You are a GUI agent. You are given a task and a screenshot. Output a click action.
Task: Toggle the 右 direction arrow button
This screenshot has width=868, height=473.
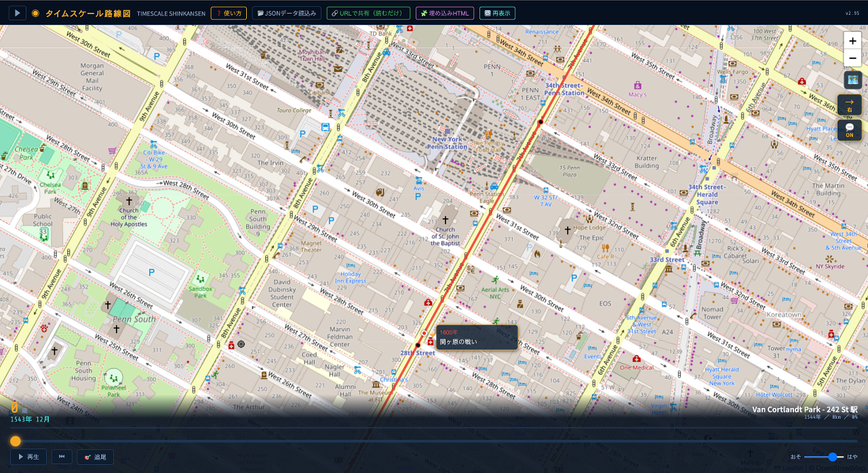click(x=849, y=104)
